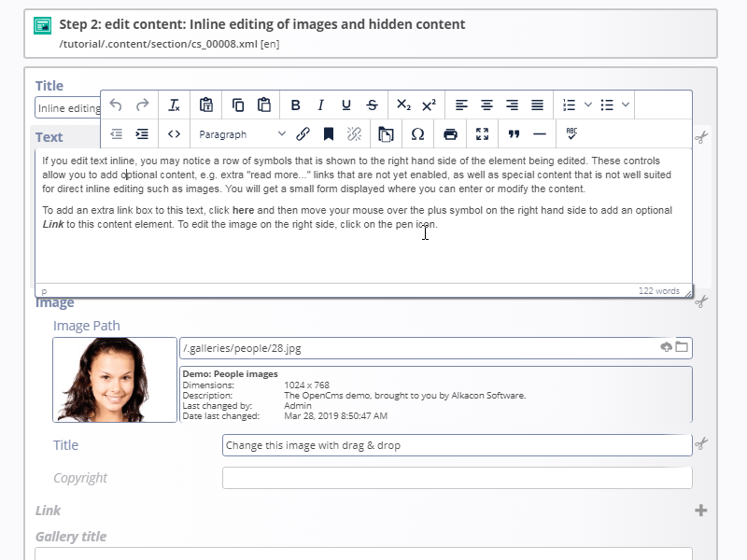
Task: Toggle italic formatting
Action: 321,104
